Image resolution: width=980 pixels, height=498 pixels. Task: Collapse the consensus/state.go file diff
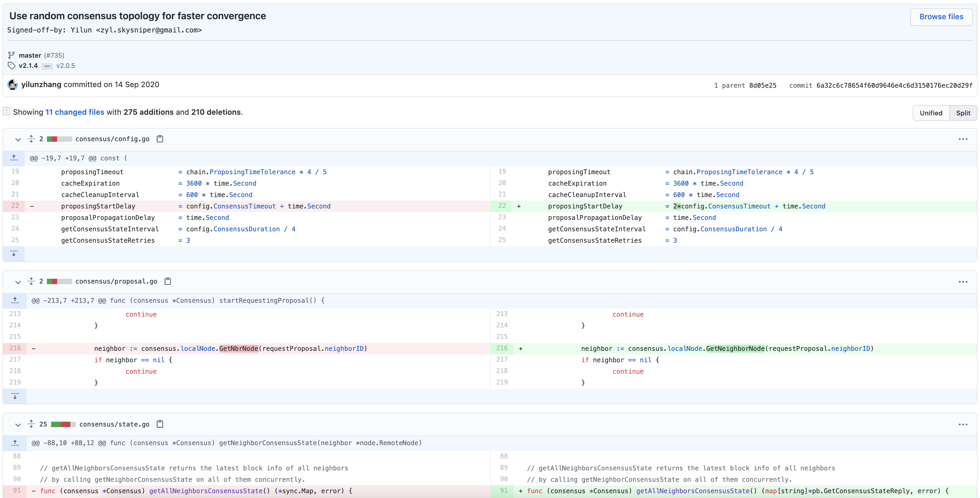click(x=18, y=424)
